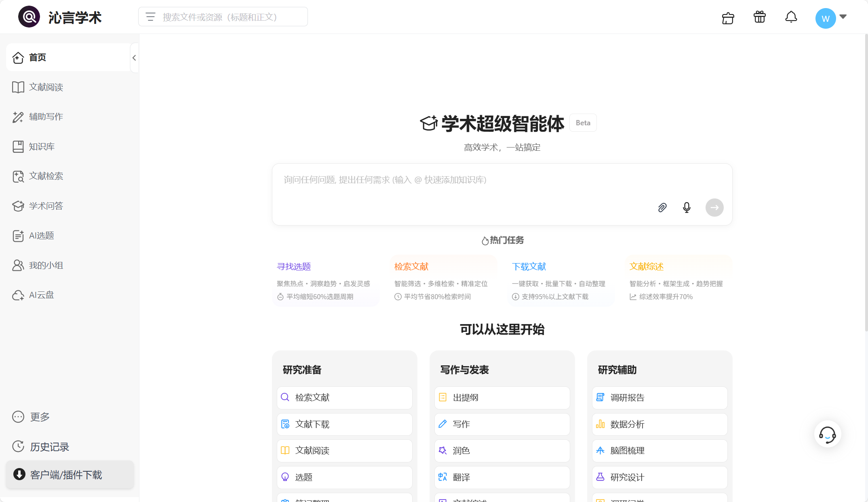868x502 pixels.
Task: Expand the 更多 sidebar option
Action: pos(40,417)
